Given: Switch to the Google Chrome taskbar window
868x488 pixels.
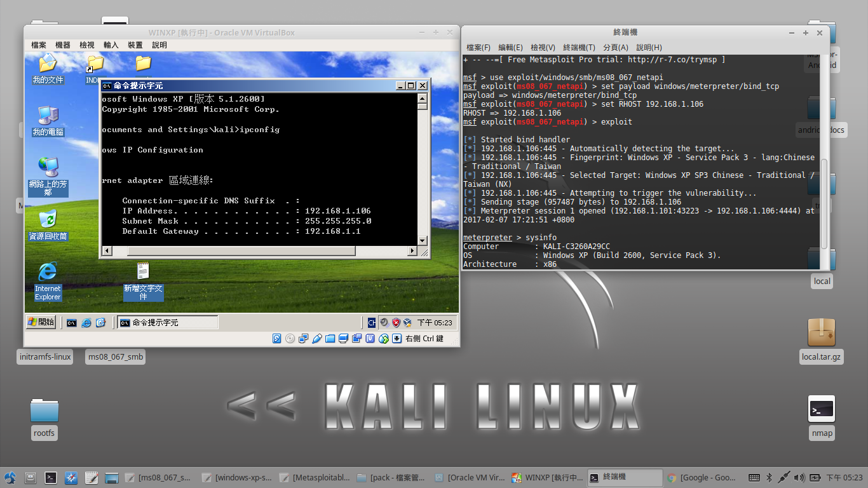Looking at the screenshot, I should pyautogui.click(x=702, y=477).
